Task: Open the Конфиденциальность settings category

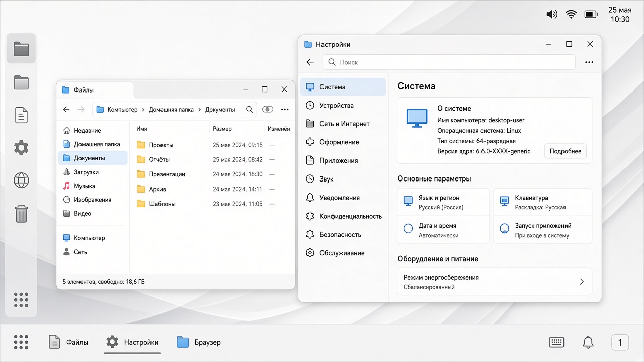Action: pyautogui.click(x=343, y=216)
